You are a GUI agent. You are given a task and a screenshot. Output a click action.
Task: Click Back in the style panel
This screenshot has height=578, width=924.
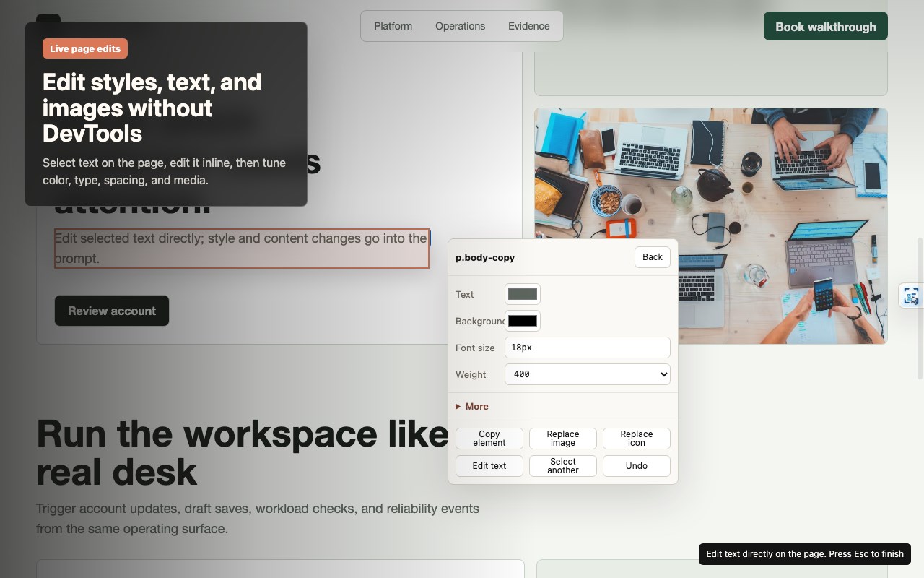(653, 257)
